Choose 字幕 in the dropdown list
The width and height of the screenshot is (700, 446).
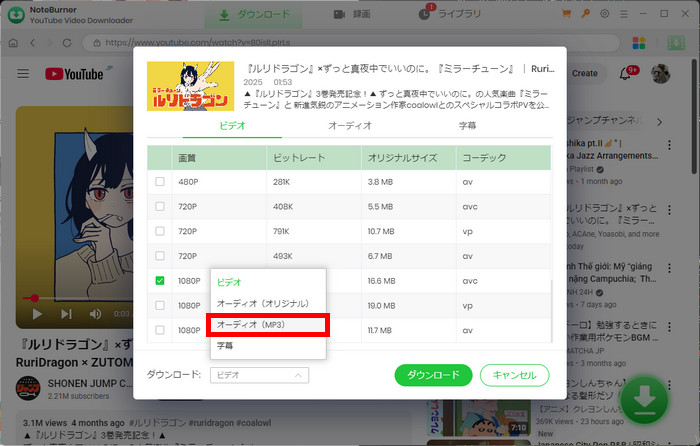pyautogui.click(x=268, y=346)
